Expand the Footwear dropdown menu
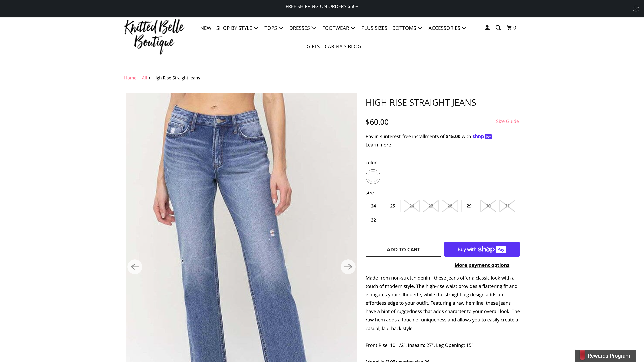Image resolution: width=644 pixels, height=362 pixels. click(339, 28)
